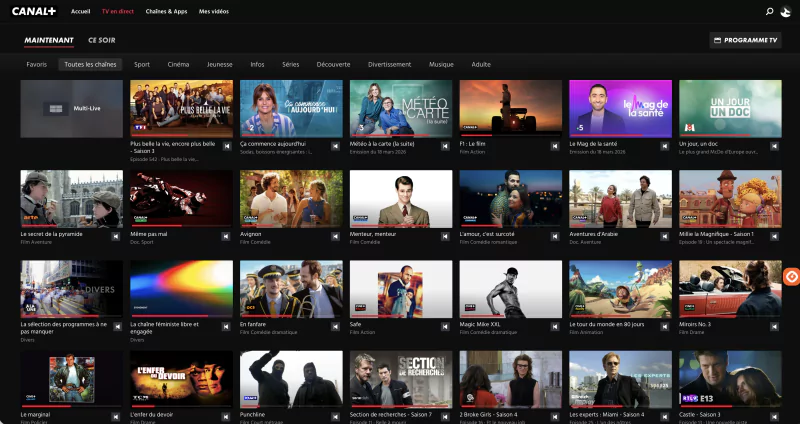Open Chaînes & Apps in top navigation
Screen dimensions: 800x424
tap(167, 11)
